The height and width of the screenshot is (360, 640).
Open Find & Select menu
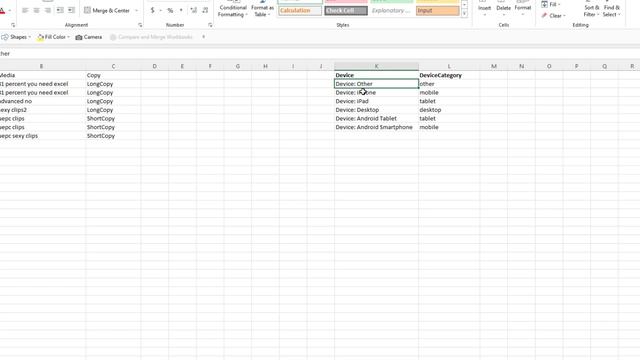[611, 9]
